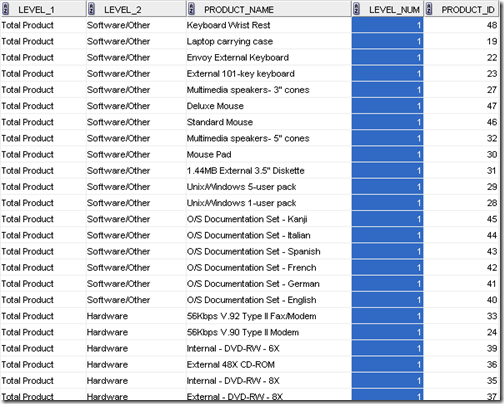Viewport: 504px width, 404px height.
Task: Click sort icon in LEVEL_1 column header
Action: click(x=5, y=9)
